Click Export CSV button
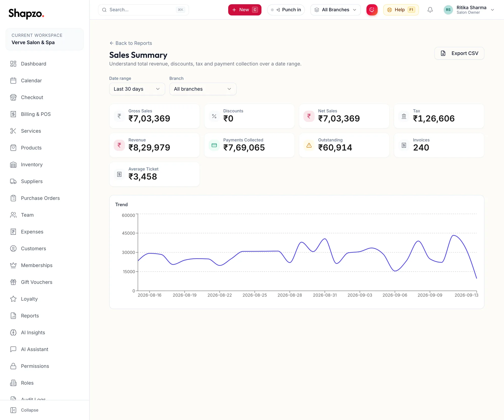 pyautogui.click(x=459, y=53)
